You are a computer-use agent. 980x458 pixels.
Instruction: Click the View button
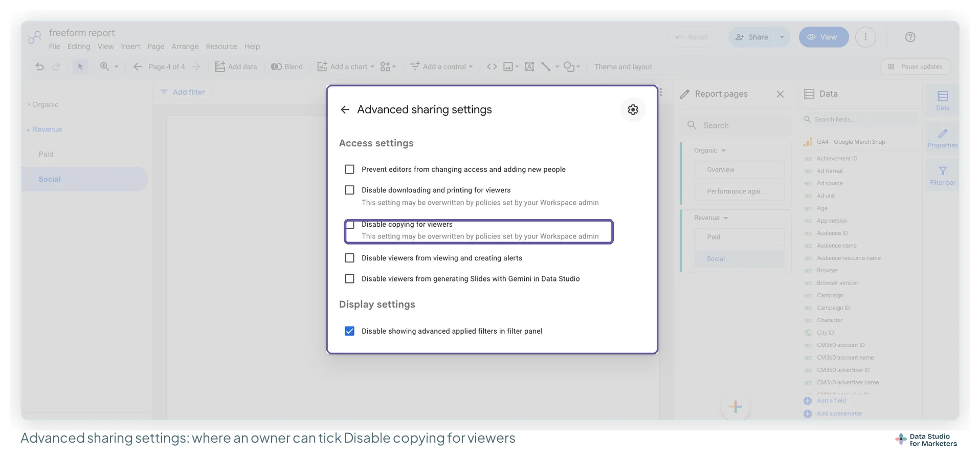click(x=823, y=37)
